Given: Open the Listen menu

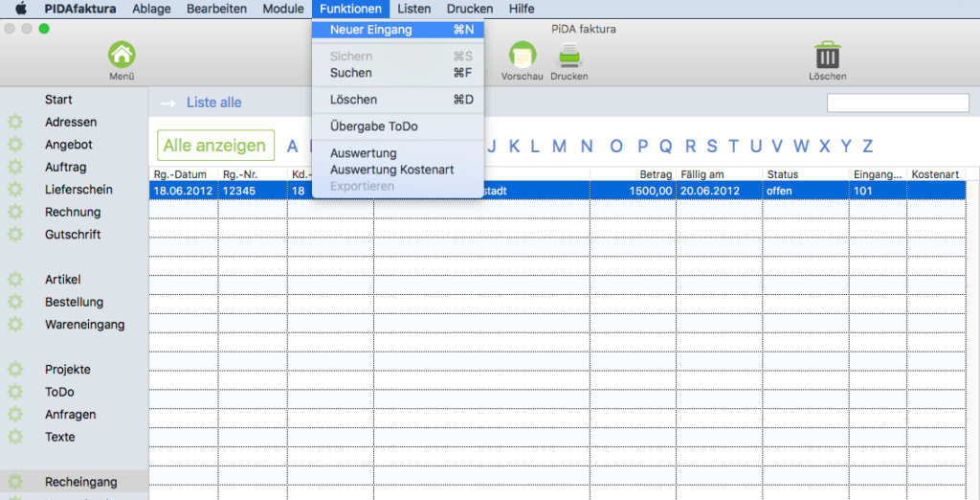Looking at the screenshot, I should (413, 9).
